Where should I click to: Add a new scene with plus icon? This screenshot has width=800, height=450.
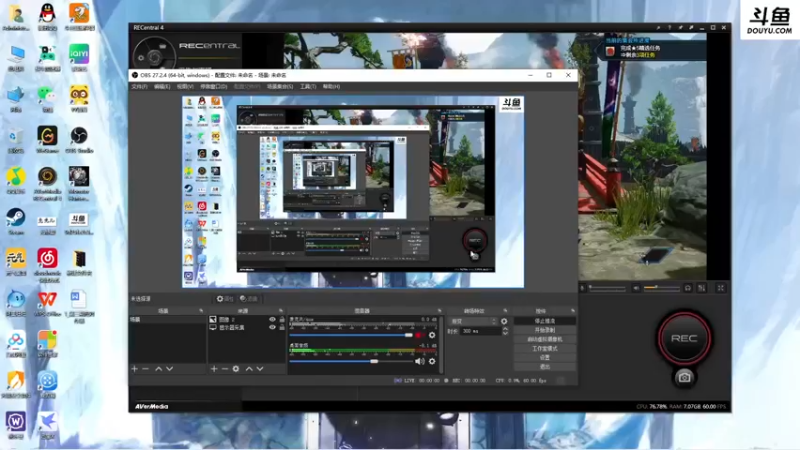click(135, 368)
